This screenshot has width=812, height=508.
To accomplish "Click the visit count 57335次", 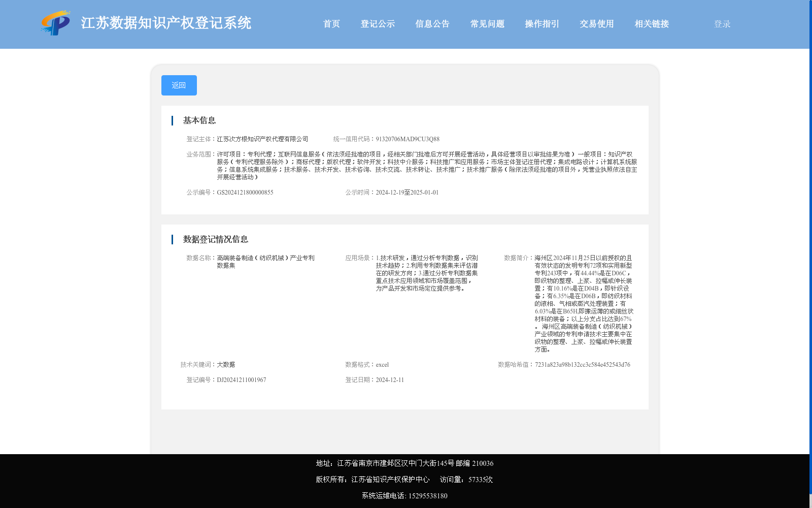I will pos(481,480).
